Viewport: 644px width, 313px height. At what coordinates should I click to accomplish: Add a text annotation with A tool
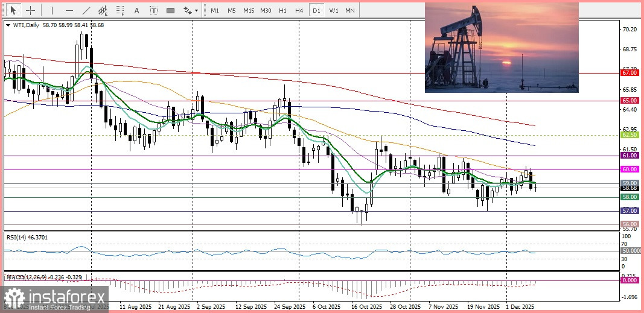pyautogui.click(x=137, y=10)
